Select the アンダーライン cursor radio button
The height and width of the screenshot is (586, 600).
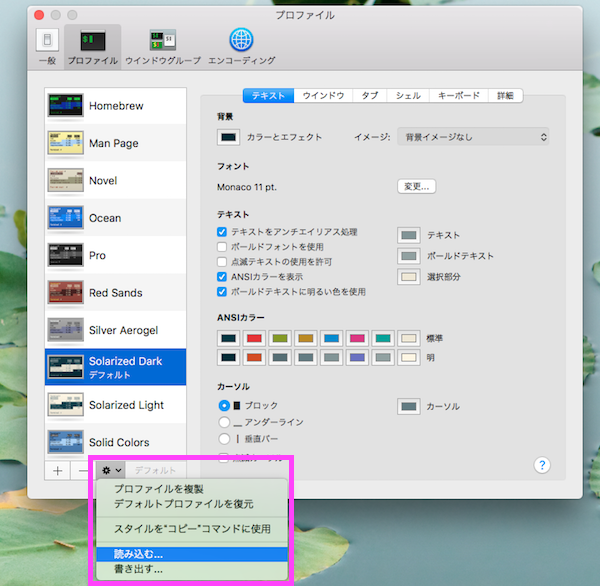(x=224, y=422)
